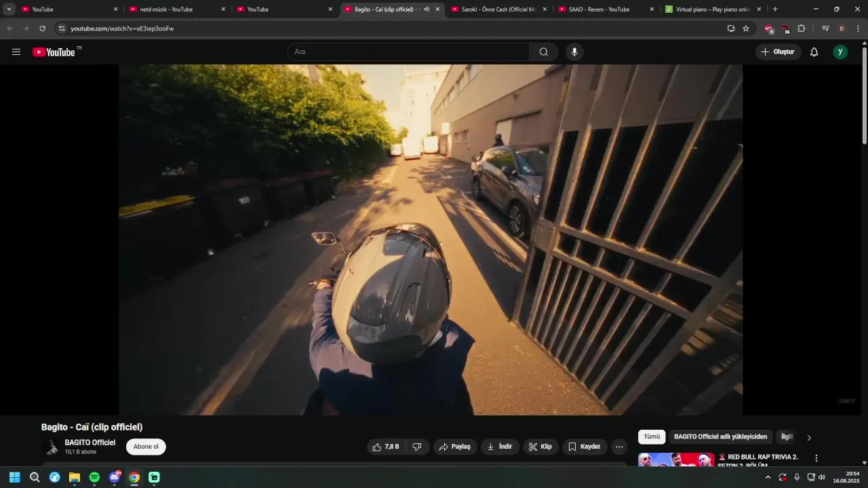868x488 pixels.
Task: Save video to playlist with Kaydet
Action: (x=585, y=447)
